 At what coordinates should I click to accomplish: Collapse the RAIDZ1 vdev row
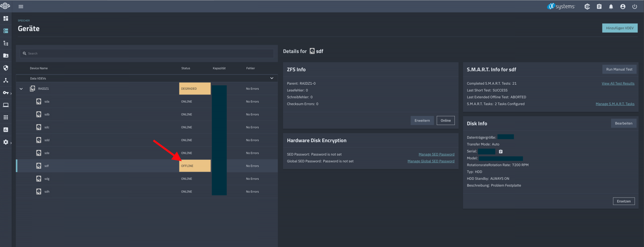coord(21,89)
